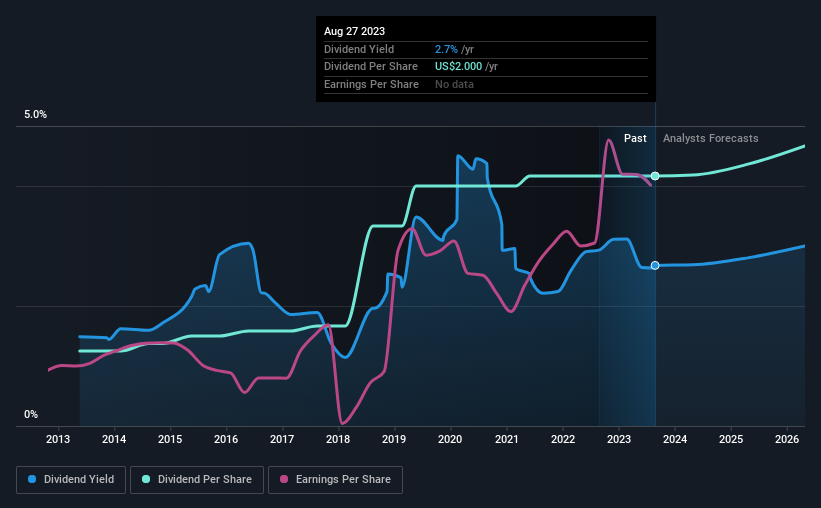Click the 2014 x-axis label
Screen dimensions: 821x508
pyautogui.click(x=114, y=439)
